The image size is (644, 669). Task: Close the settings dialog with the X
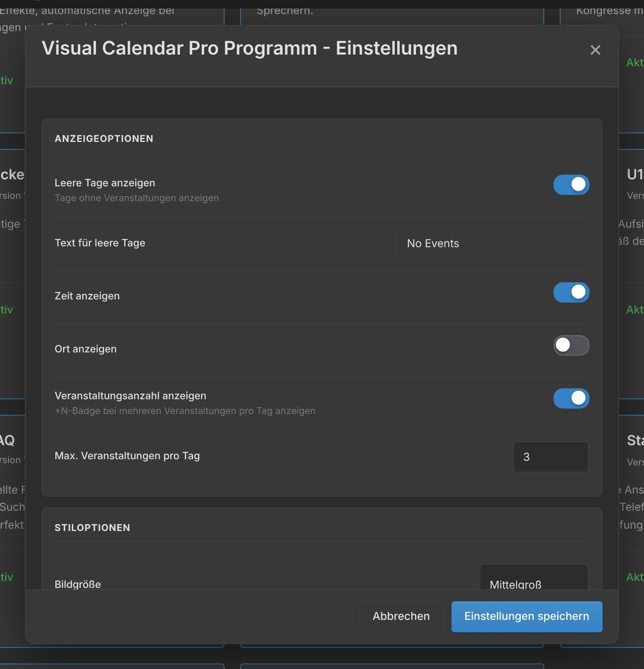(595, 50)
